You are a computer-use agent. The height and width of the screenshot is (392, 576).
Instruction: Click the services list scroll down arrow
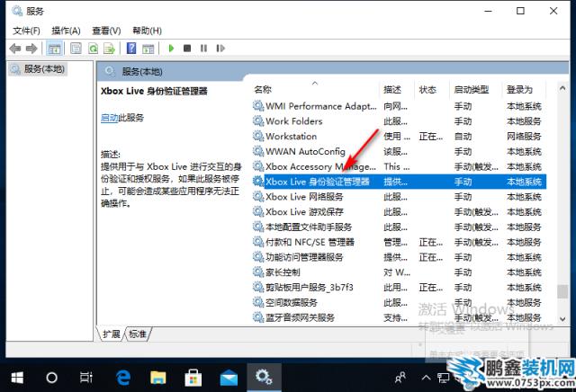click(x=562, y=319)
